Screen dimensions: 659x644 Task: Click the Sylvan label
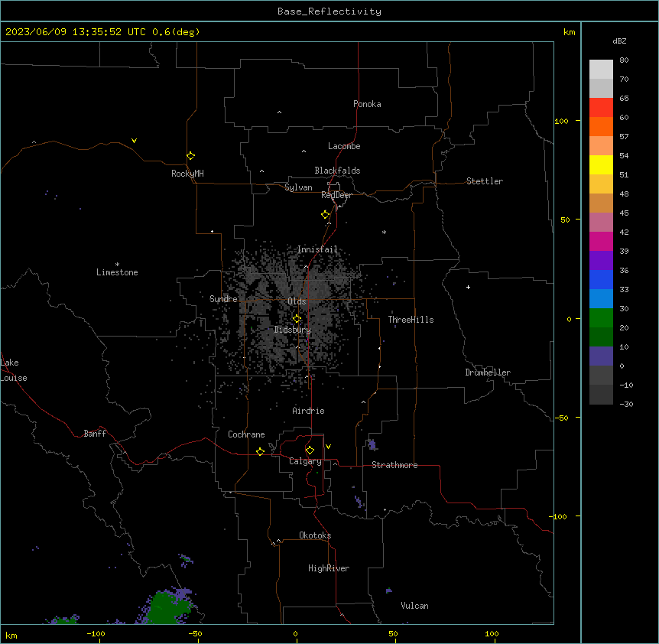[x=298, y=187]
